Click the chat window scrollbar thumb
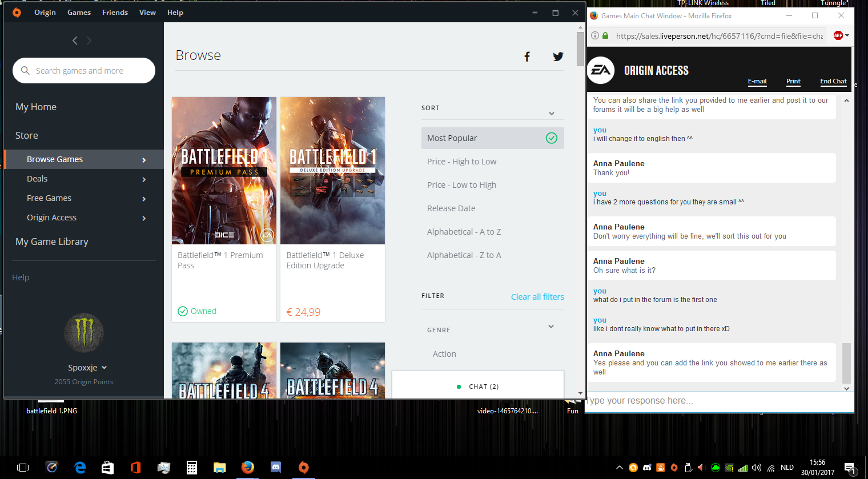 (846, 363)
